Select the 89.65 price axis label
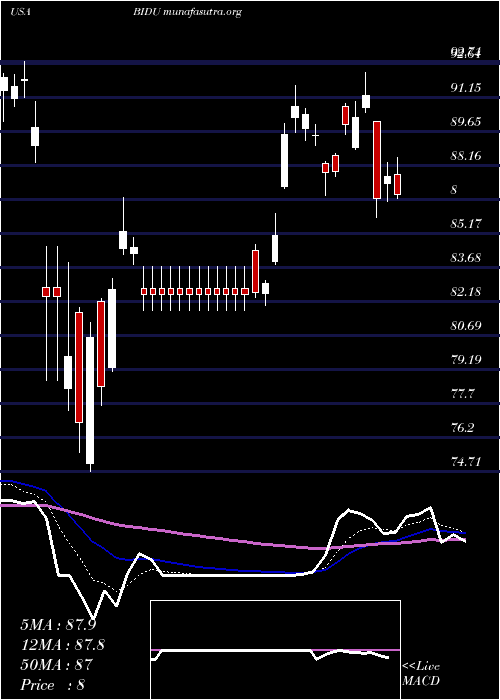 point(466,121)
